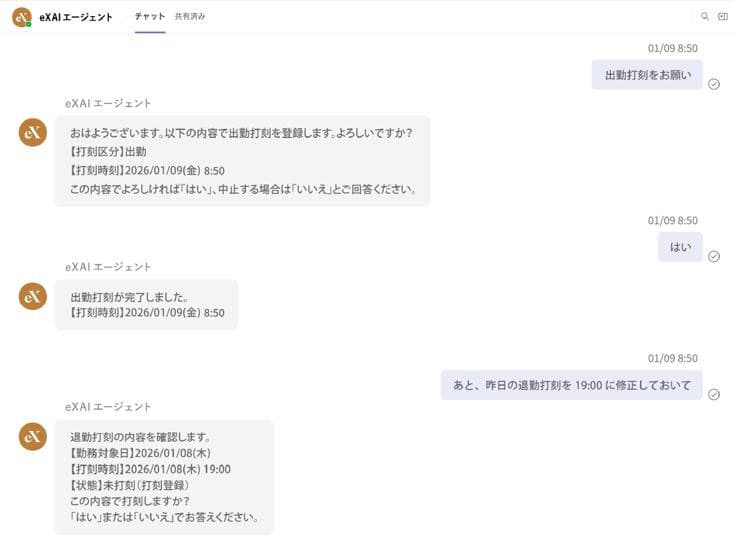Select the はい reply bubble
The image size is (733, 546).
pyautogui.click(x=680, y=247)
